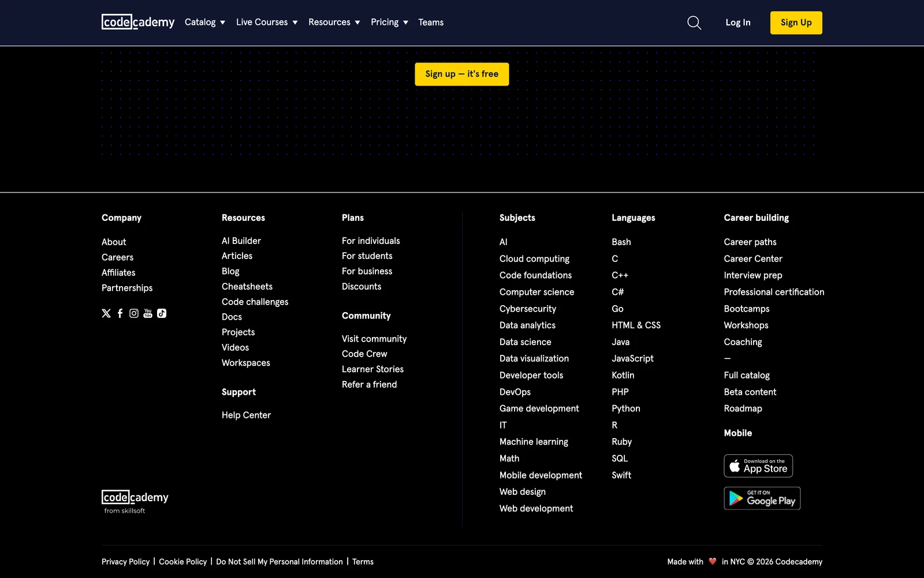Viewport: 924px width, 578px height.
Task: Select the Cloud computing subject
Action: click(534, 259)
